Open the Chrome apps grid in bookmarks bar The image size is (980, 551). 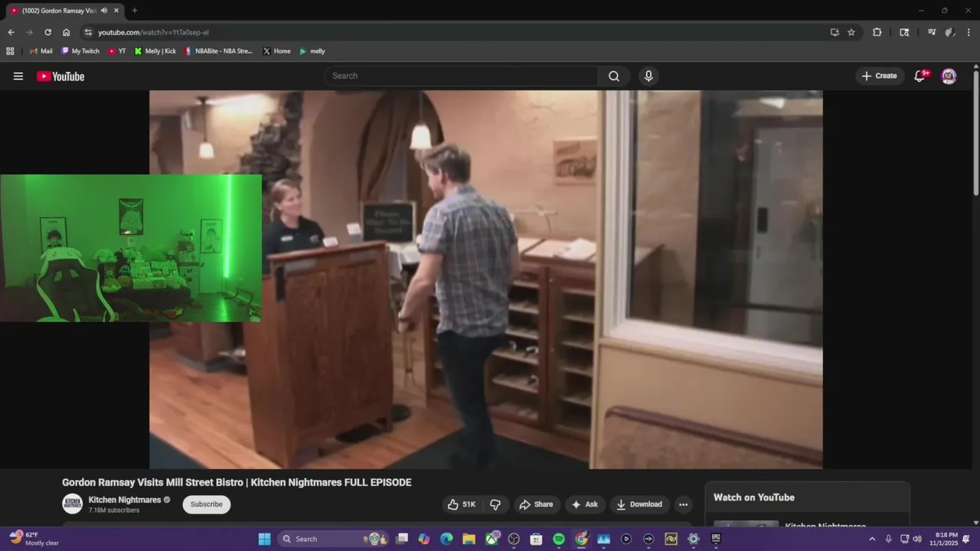tap(10, 51)
